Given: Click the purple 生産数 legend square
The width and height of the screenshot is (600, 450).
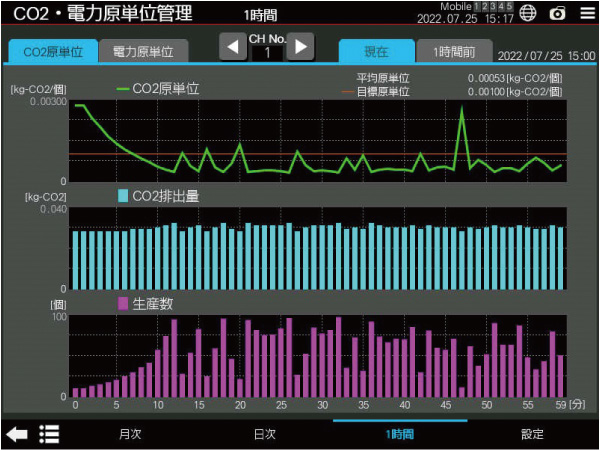Looking at the screenshot, I should pos(123,303).
